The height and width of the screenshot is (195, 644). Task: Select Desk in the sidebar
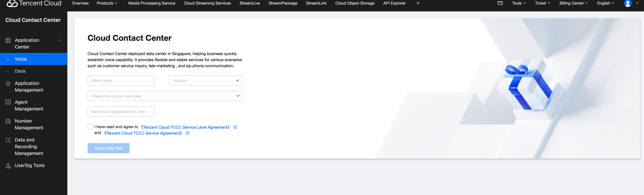20,71
